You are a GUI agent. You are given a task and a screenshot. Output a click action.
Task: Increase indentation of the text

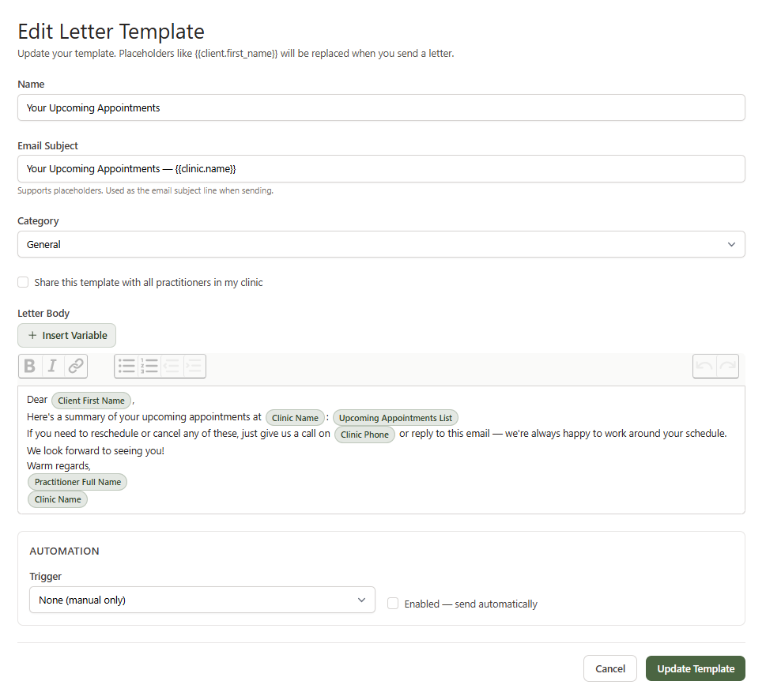pos(194,366)
